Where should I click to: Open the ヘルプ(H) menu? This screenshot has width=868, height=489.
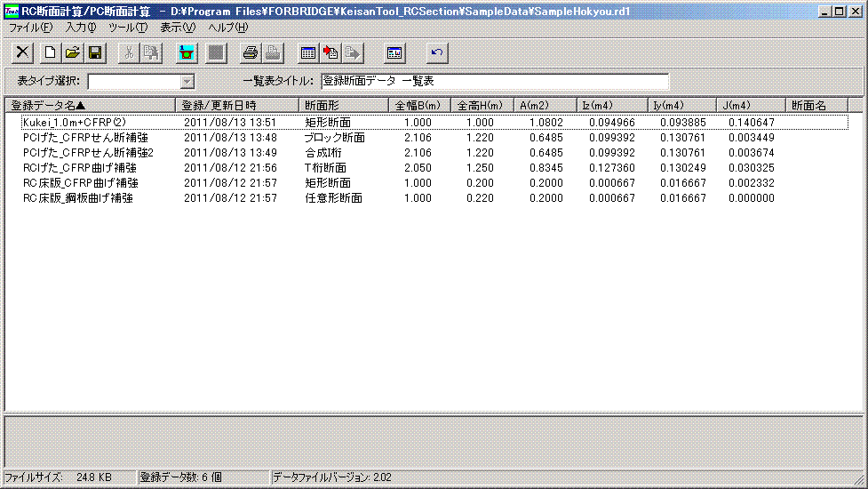228,28
